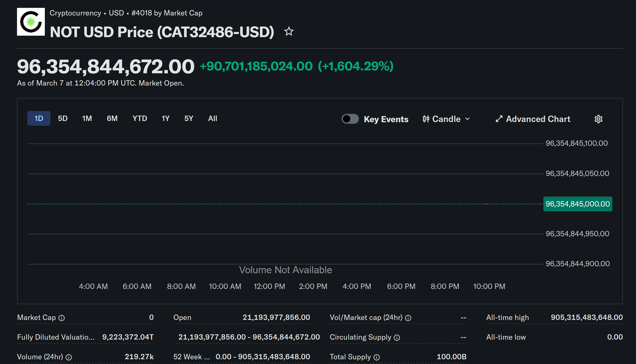Switch to the 5D range

[x=63, y=119]
